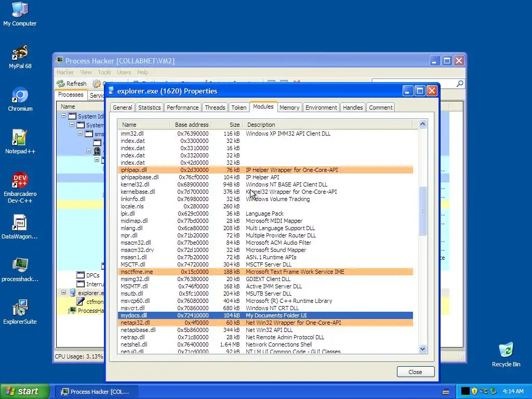Sort modules by the Description column header
The image size is (532, 399).
tap(328, 125)
